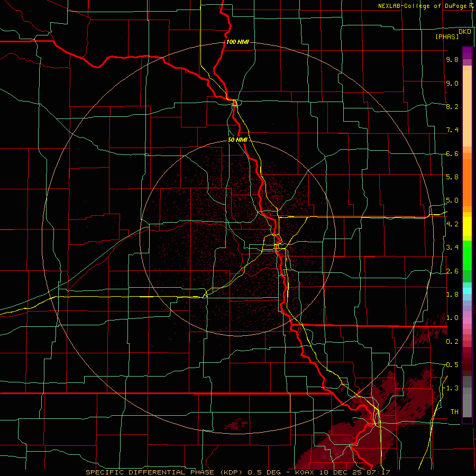Screen dimensions: 476x476
Task: Click the 1.8 value on the color scale
Action: (x=452, y=295)
